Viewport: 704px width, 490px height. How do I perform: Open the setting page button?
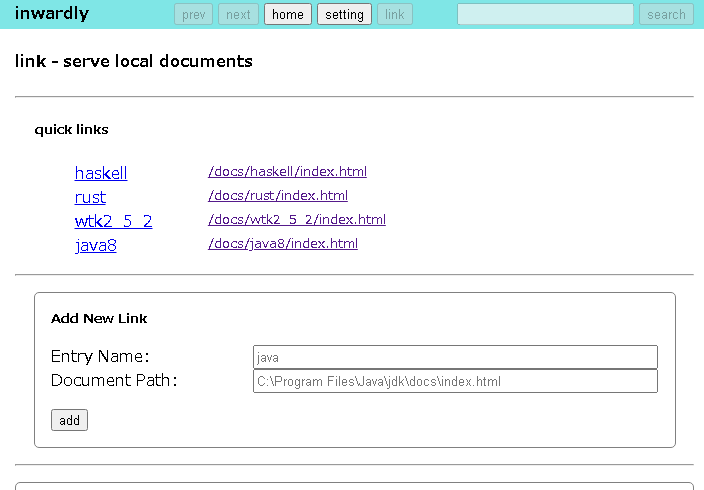click(344, 14)
